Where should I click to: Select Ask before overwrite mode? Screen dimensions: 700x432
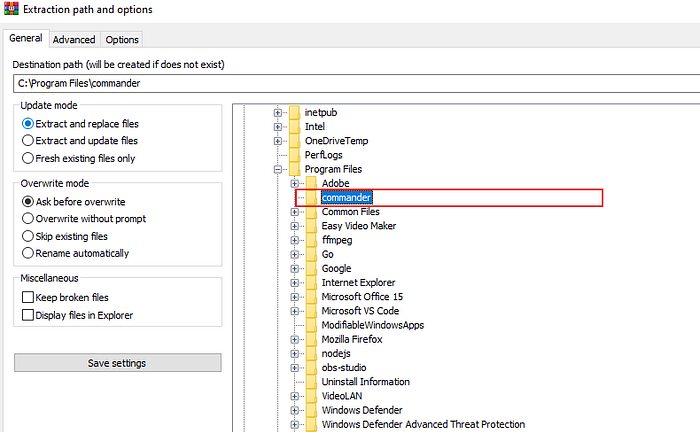(x=74, y=202)
